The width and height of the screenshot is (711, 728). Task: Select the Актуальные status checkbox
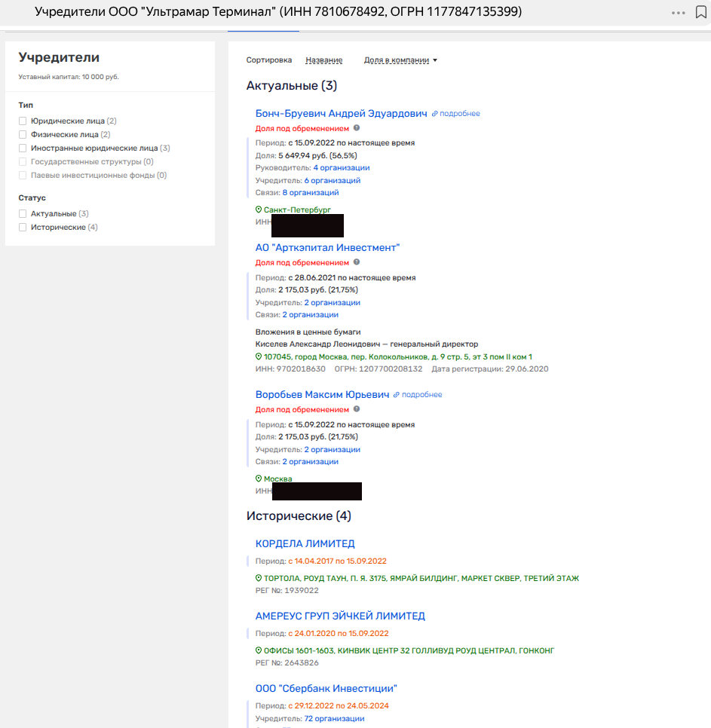click(x=23, y=214)
